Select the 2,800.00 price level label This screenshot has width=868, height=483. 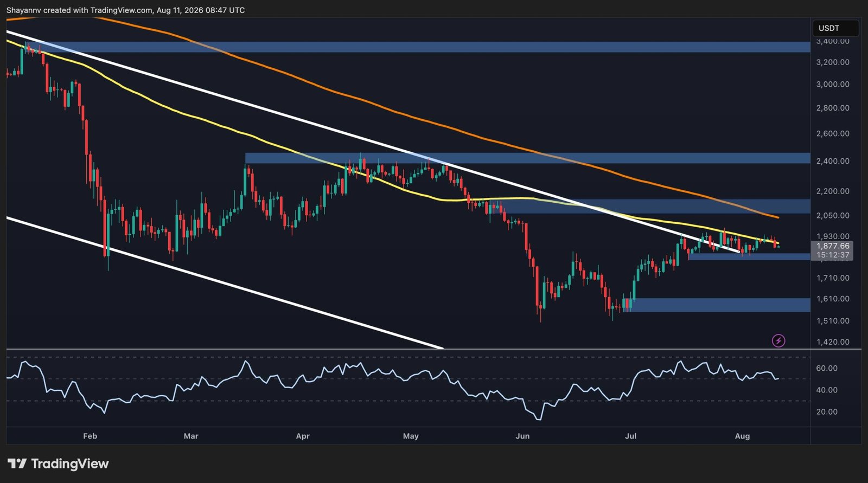[x=833, y=108]
